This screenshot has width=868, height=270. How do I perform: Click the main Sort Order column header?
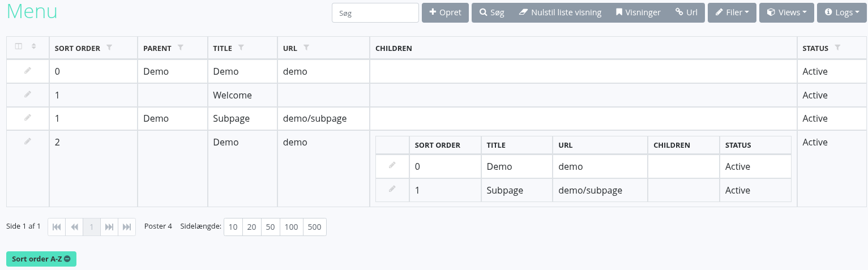coord(78,48)
